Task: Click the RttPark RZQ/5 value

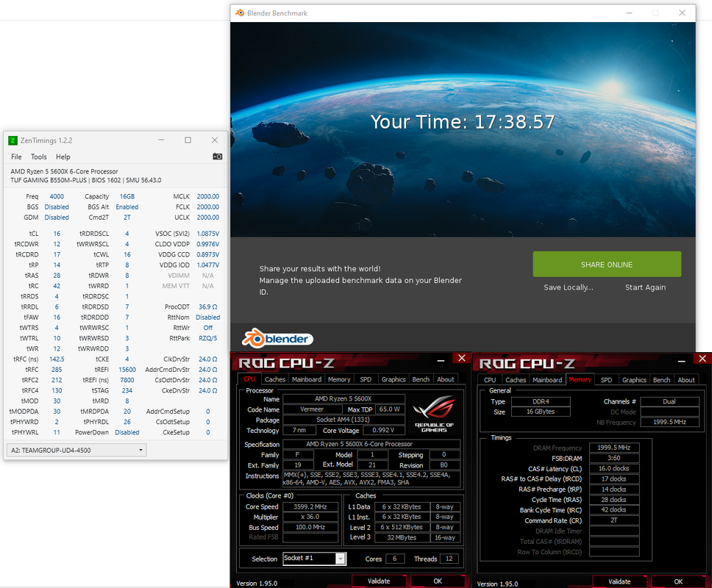Action: (x=208, y=338)
